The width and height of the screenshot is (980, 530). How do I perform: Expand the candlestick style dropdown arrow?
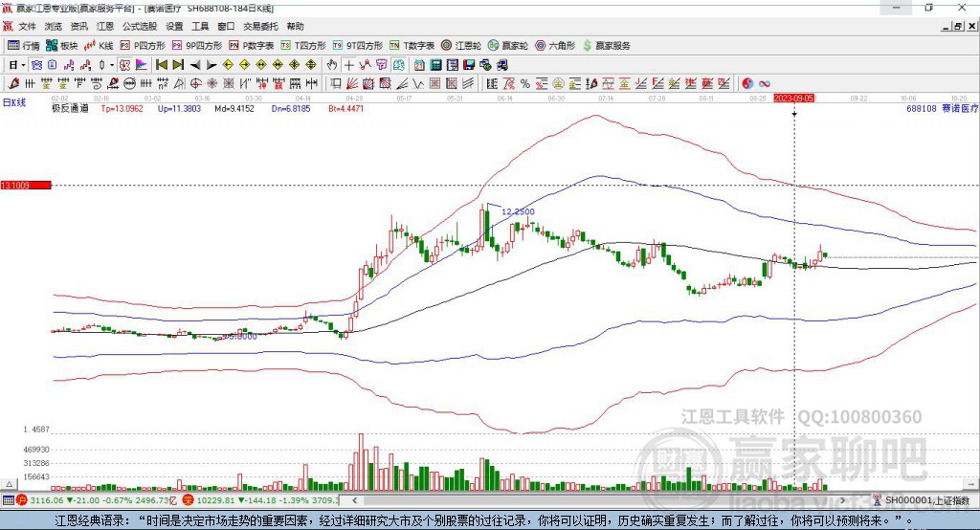[112, 65]
